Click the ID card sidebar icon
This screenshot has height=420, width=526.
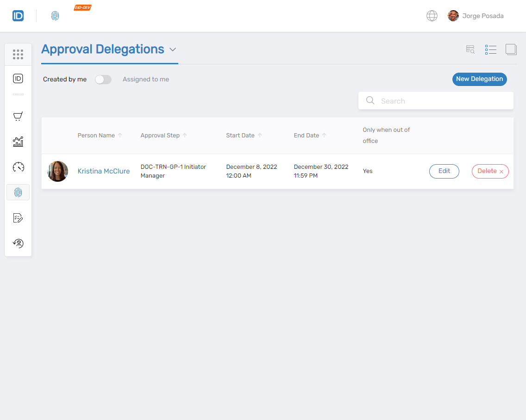[x=18, y=79]
